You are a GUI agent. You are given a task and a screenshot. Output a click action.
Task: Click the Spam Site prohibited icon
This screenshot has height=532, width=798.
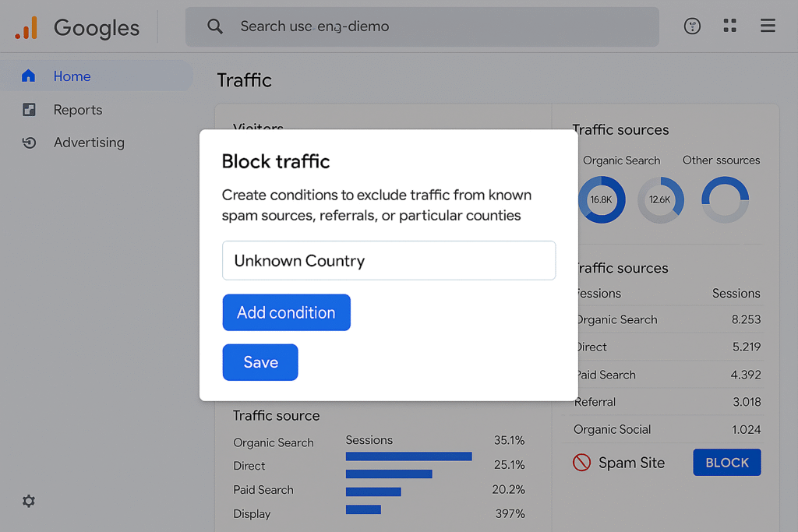pyautogui.click(x=581, y=463)
